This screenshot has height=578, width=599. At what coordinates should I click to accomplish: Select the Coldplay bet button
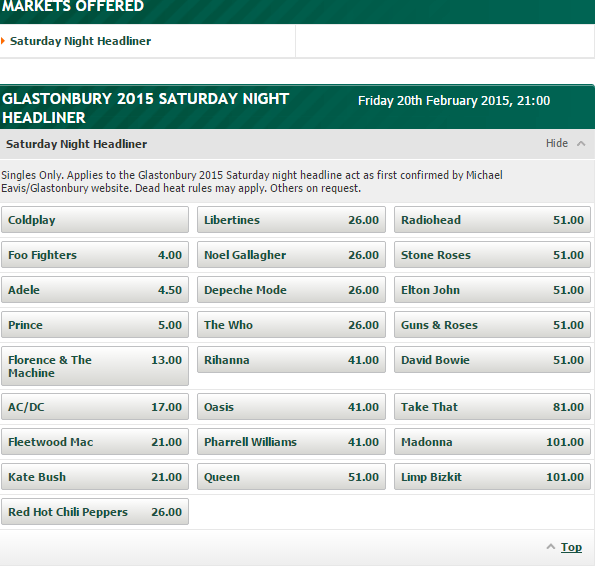point(95,220)
